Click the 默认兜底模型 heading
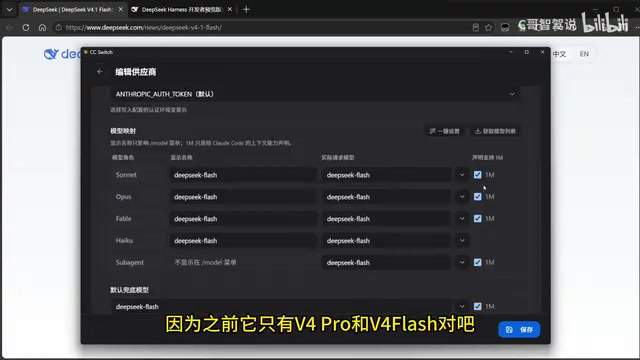 click(129, 290)
